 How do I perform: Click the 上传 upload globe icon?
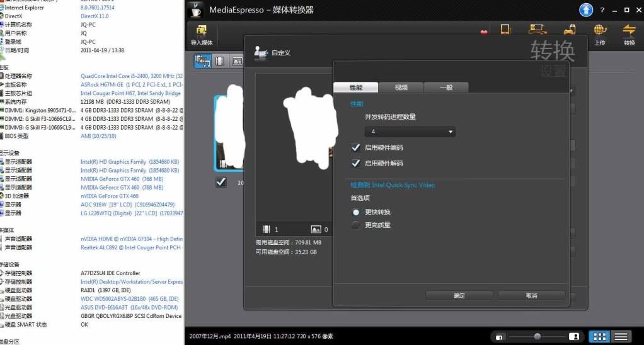click(599, 32)
